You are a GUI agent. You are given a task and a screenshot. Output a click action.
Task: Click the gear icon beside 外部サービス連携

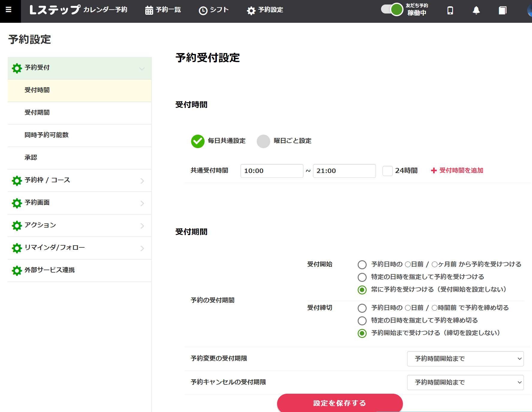17,270
